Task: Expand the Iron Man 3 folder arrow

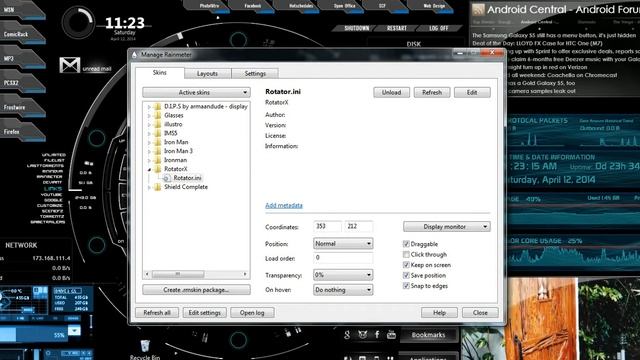Action: click(149, 151)
